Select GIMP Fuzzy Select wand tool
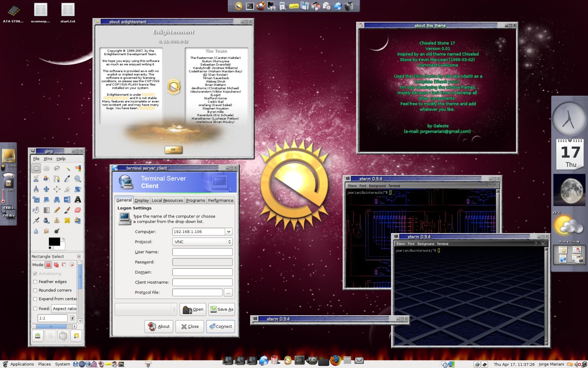 click(67, 168)
